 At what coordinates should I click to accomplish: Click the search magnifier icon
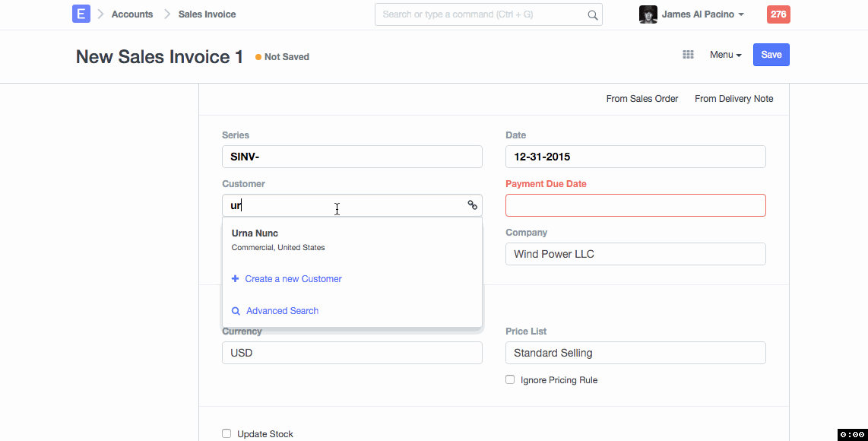click(x=592, y=14)
